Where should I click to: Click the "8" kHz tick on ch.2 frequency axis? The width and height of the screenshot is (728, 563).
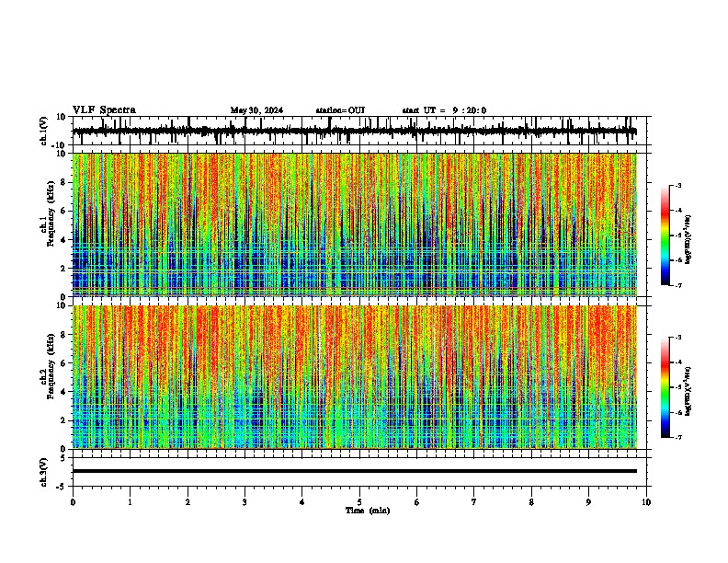pyautogui.click(x=63, y=335)
